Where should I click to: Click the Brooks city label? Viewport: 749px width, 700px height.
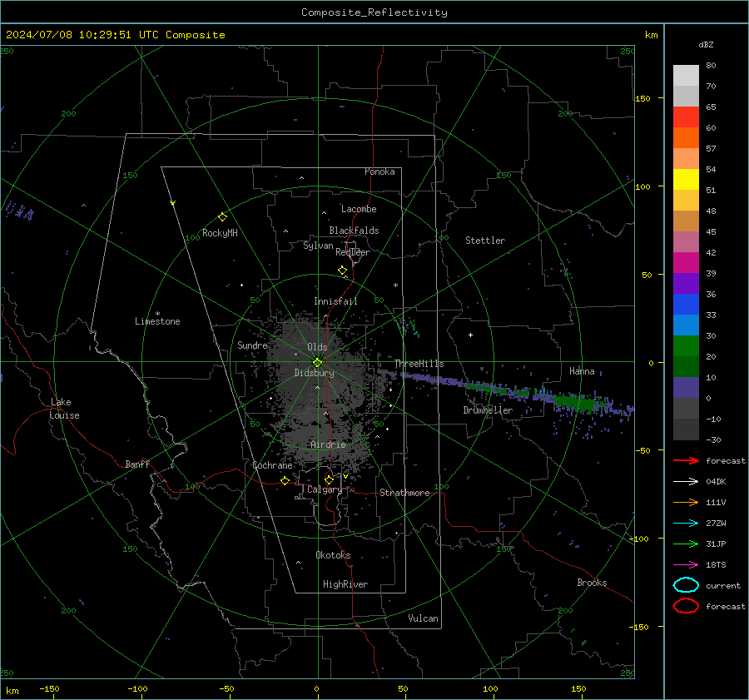click(592, 583)
